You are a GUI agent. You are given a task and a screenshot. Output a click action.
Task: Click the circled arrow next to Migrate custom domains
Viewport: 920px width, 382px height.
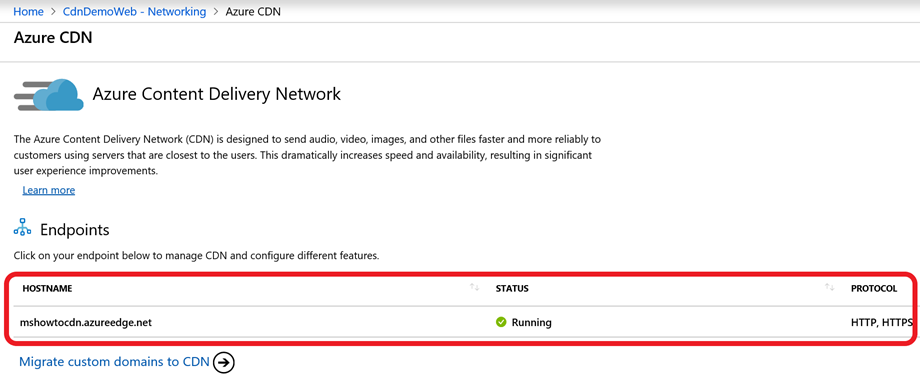tap(224, 363)
